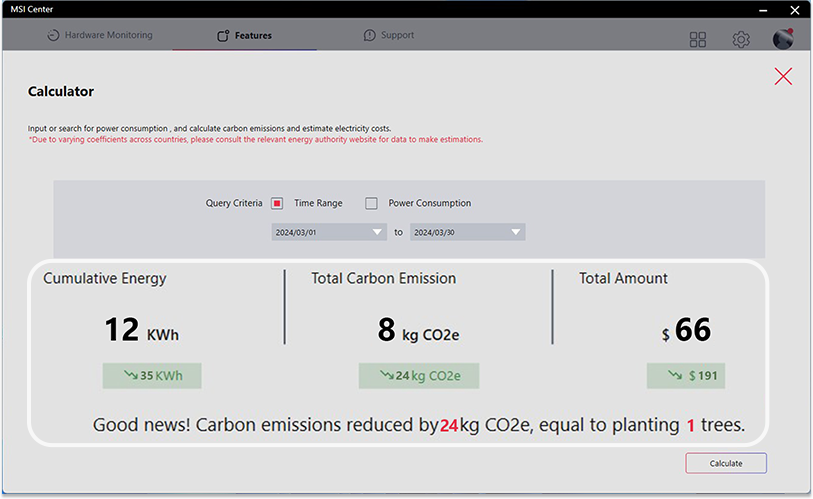Click the $66 total amount value
Image resolution: width=813 pixels, height=499 pixels.
click(685, 330)
